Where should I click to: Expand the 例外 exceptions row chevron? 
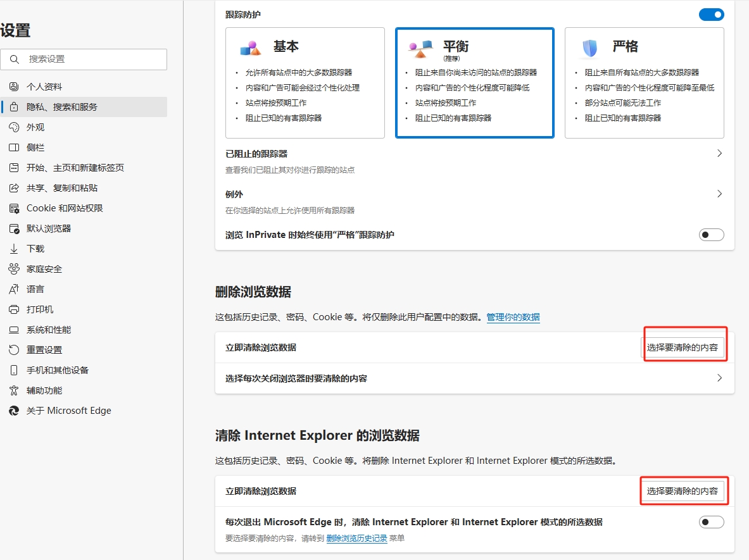coord(719,194)
